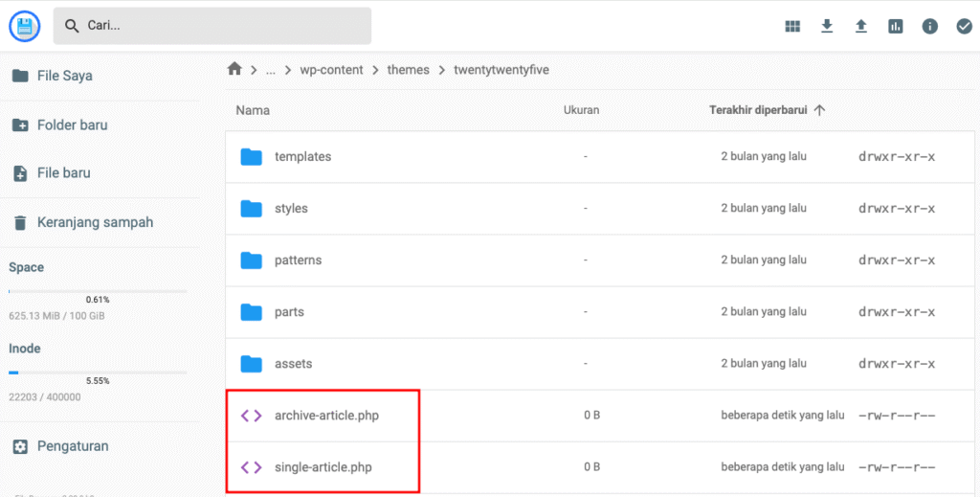This screenshot has width=980, height=497.
Task: Click the 22203 / 400000 inode text
Action: coord(44,397)
